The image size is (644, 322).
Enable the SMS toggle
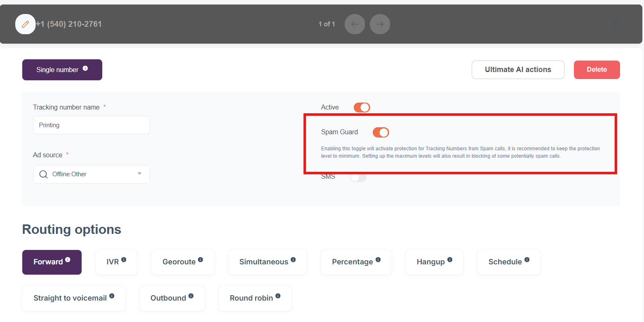click(358, 177)
